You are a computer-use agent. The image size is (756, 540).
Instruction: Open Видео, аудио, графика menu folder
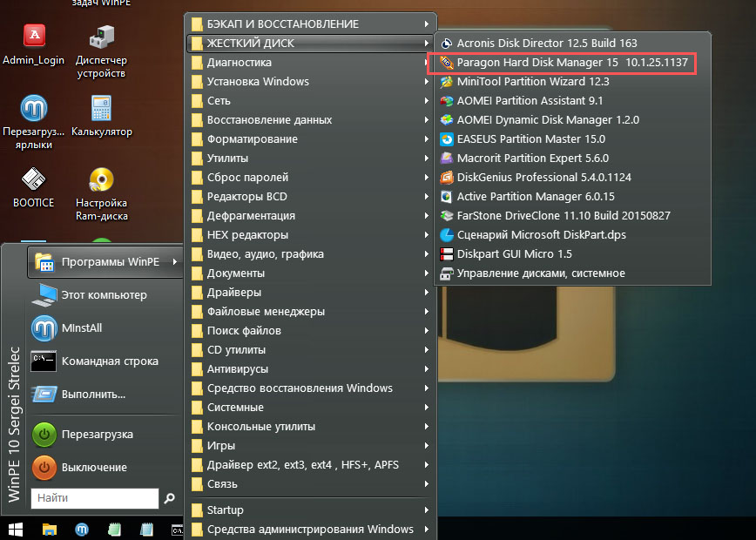(x=310, y=254)
